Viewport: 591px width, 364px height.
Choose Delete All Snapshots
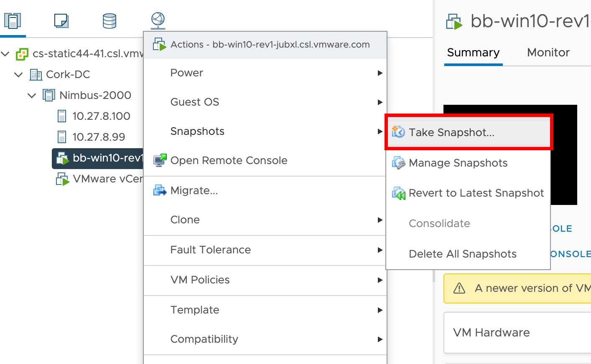point(462,253)
